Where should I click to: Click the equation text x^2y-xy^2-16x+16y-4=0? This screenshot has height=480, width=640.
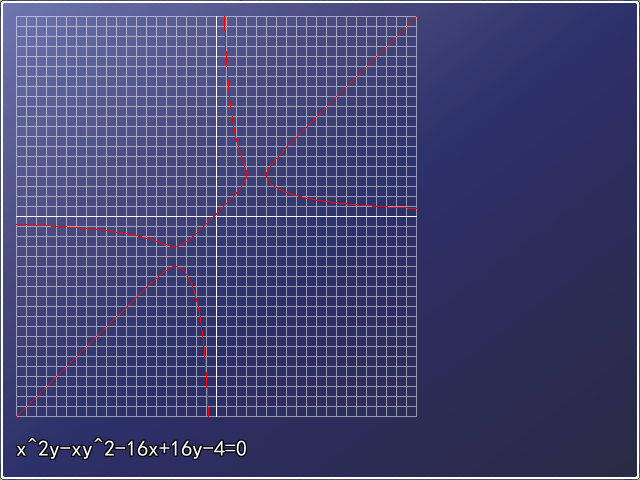[131, 449]
